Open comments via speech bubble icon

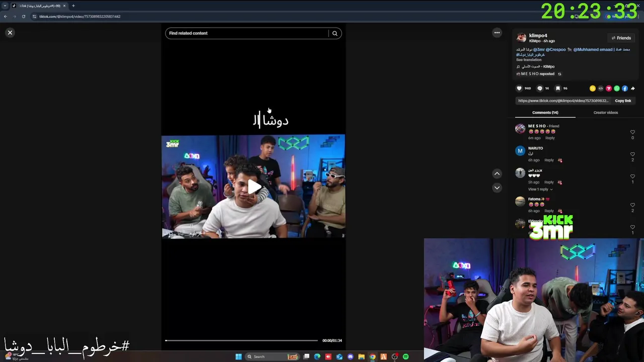coord(540,88)
